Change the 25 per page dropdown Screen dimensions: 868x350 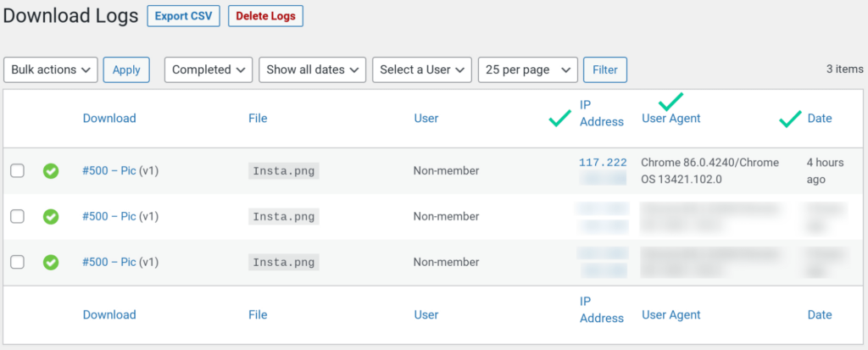coord(528,69)
